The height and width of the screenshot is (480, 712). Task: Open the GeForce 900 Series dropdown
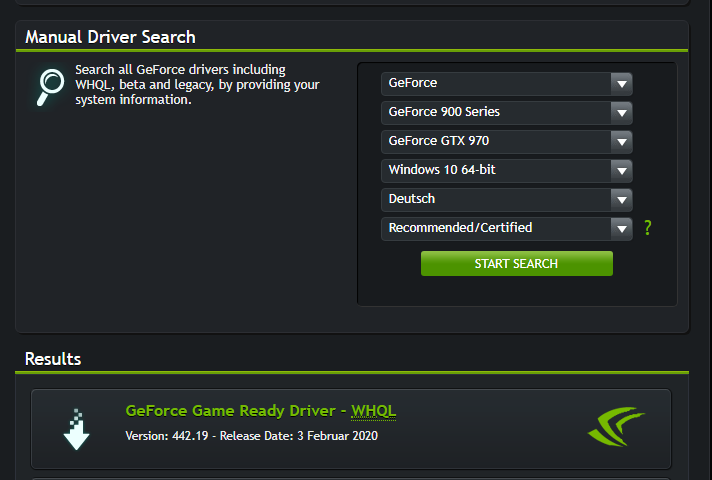pos(507,113)
